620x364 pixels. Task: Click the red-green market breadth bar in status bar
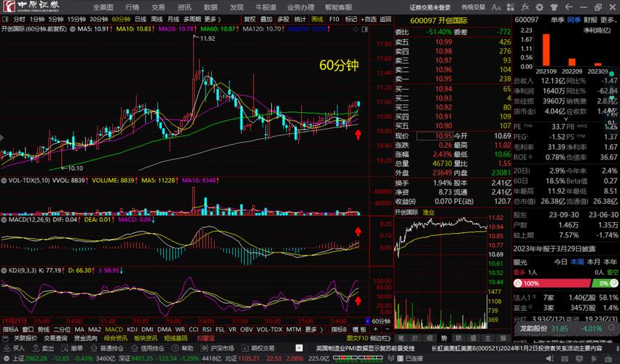(x=358, y=358)
